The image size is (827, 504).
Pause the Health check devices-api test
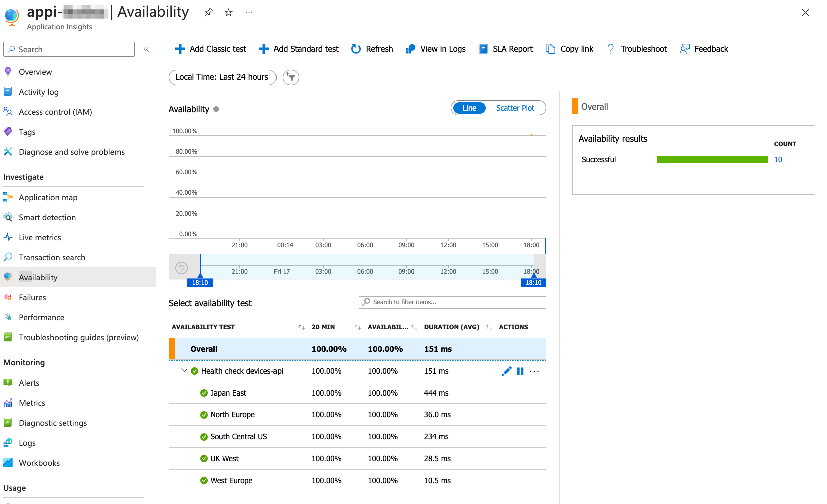(x=520, y=371)
